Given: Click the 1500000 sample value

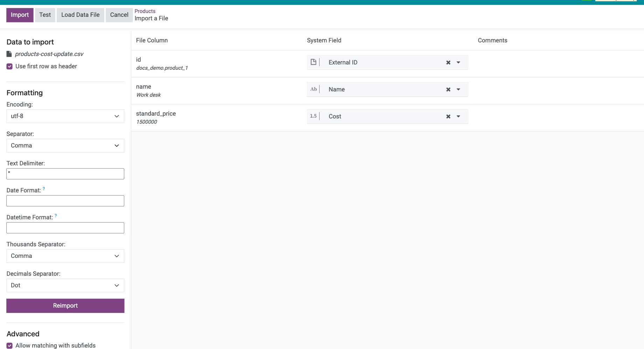Looking at the screenshot, I should pyautogui.click(x=147, y=122).
